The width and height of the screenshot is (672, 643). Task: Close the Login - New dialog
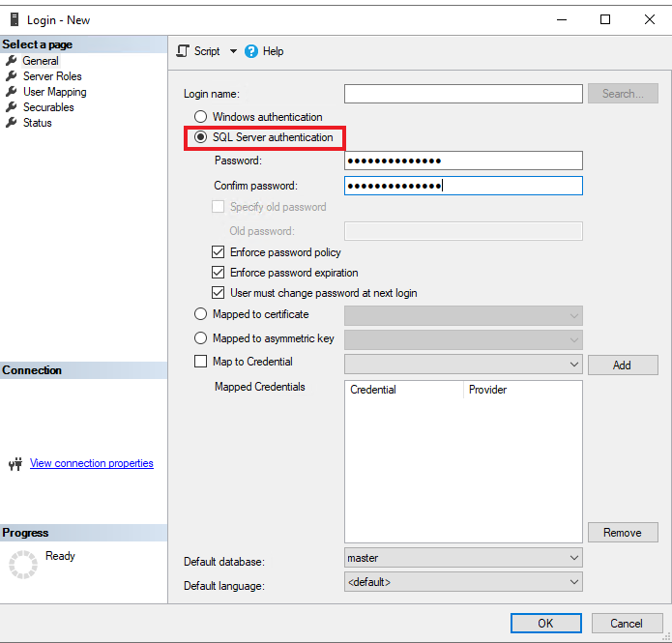coord(650,19)
